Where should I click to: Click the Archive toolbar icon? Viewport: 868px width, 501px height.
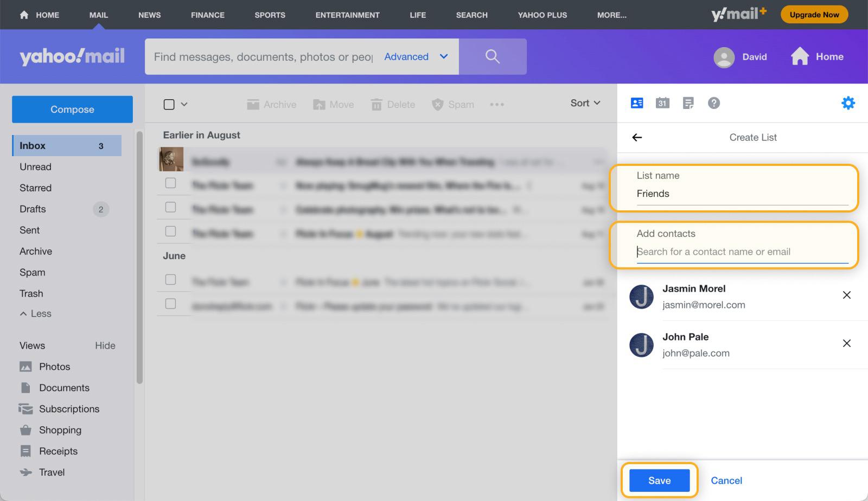coord(253,105)
